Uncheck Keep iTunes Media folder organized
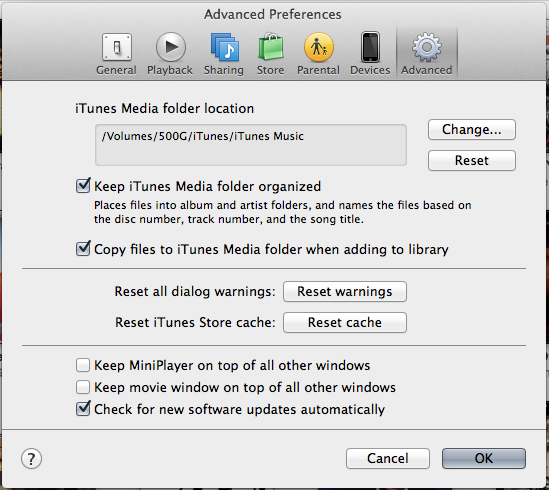 [x=83, y=186]
